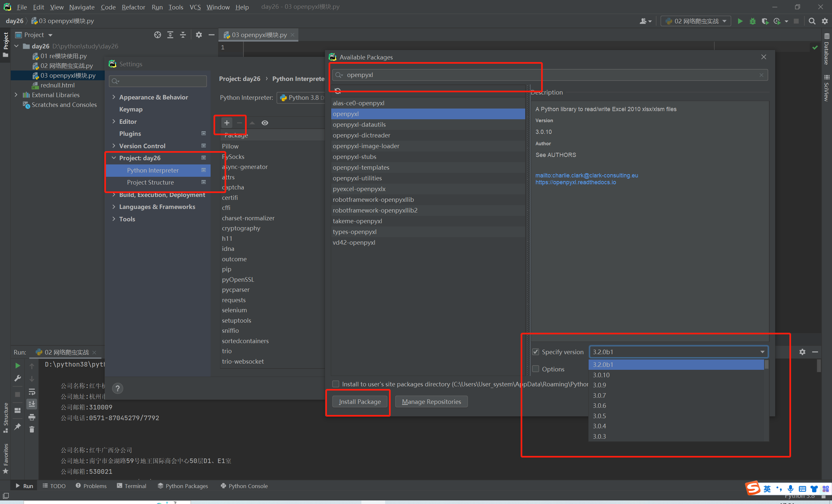Click the Search Everywhere magnifier icon

(812, 21)
